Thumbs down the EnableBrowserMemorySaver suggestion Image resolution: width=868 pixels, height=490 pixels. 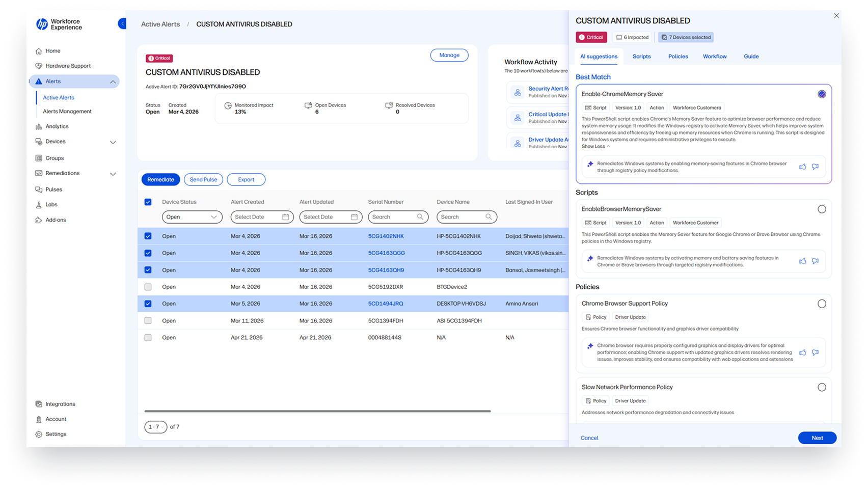tap(815, 261)
